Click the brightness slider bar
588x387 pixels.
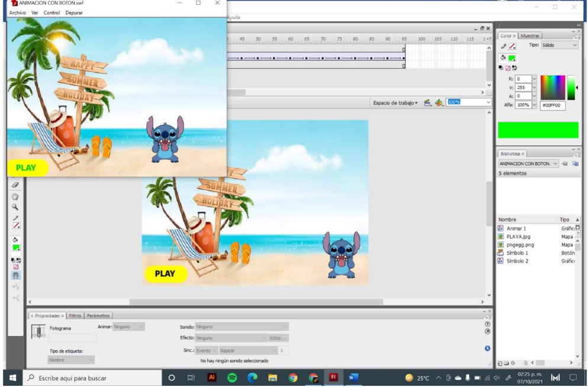coord(571,88)
